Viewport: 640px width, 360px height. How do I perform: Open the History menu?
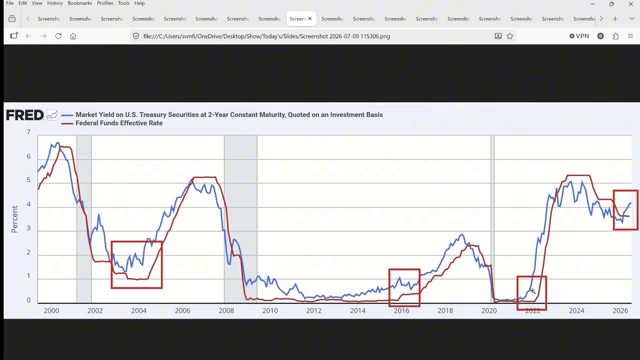coord(55,3)
